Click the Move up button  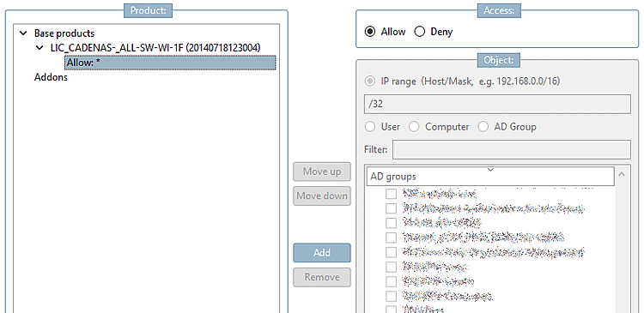click(x=322, y=172)
